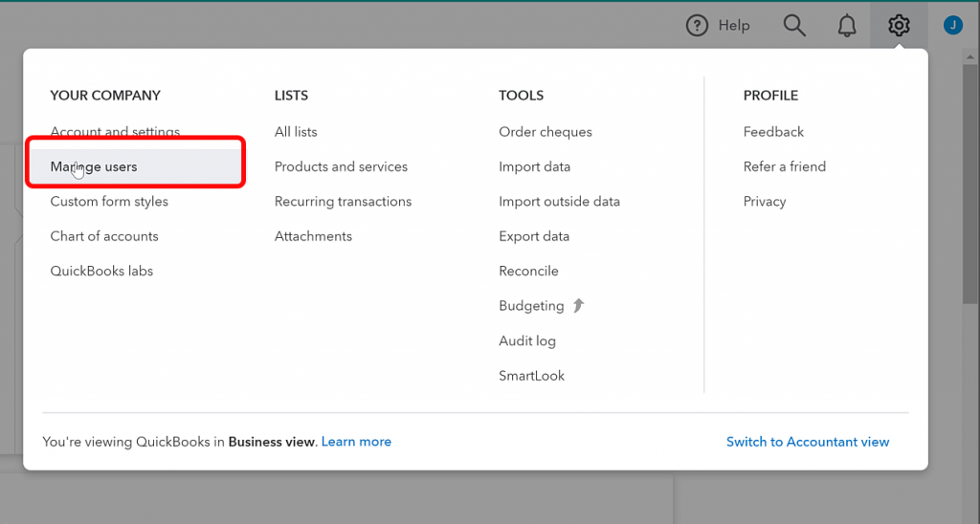The width and height of the screenshot is (980, 524).
Task: Click the Learn more link
Action: pos(356,442)
